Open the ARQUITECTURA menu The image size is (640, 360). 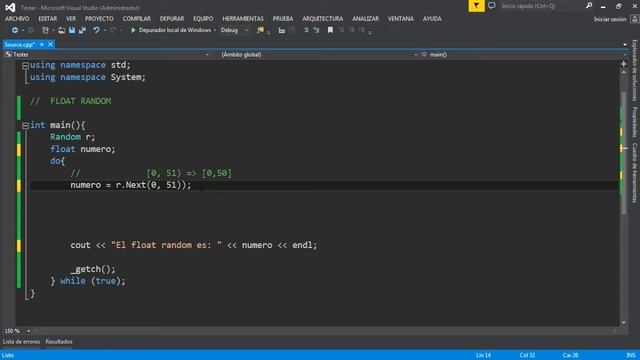(x=323, y=19)
